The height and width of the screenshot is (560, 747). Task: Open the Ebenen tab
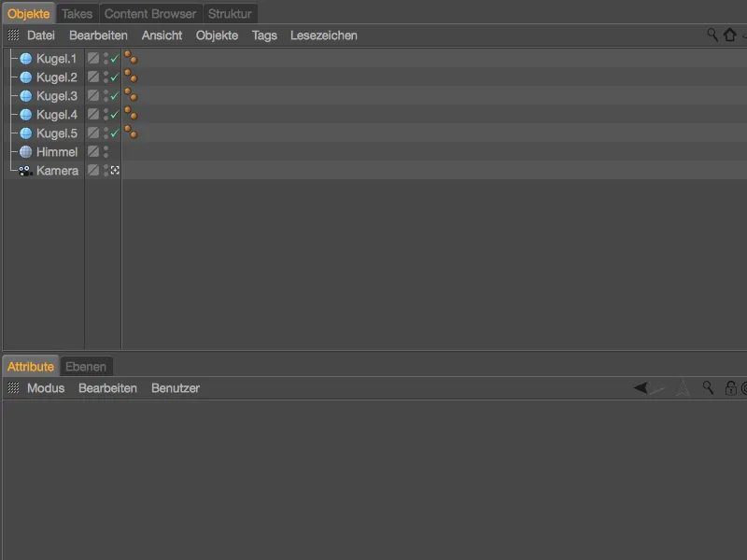point(86,367)
